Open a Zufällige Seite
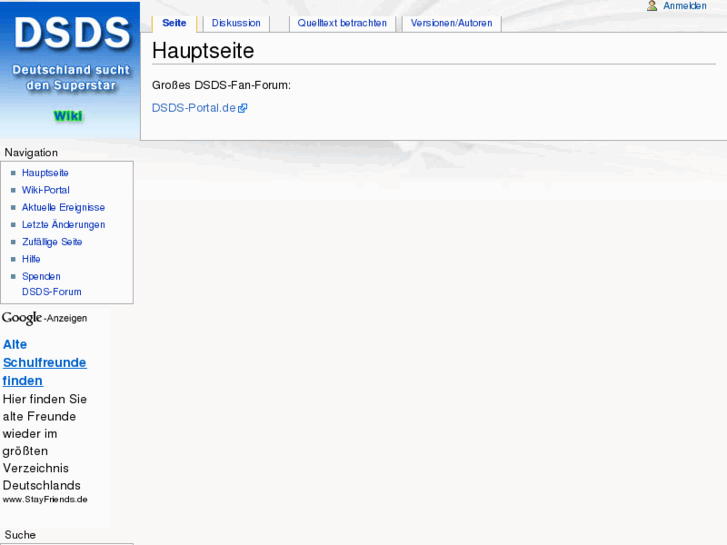Viewport: 727px width, 545px height. point(52,242)
